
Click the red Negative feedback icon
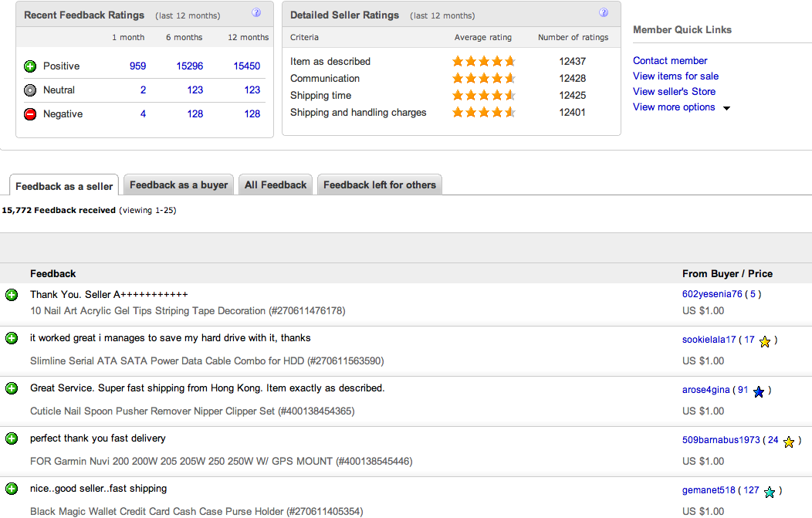30,114
